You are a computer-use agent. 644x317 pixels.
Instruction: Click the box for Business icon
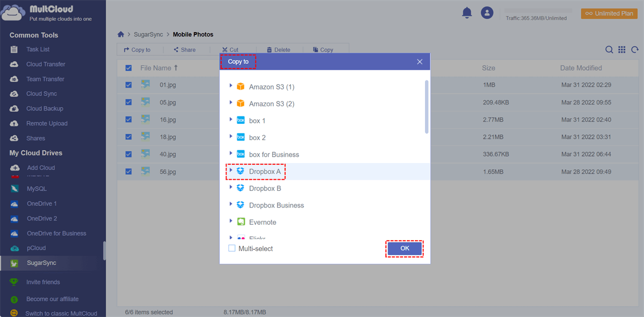click(x=240, y=154)
